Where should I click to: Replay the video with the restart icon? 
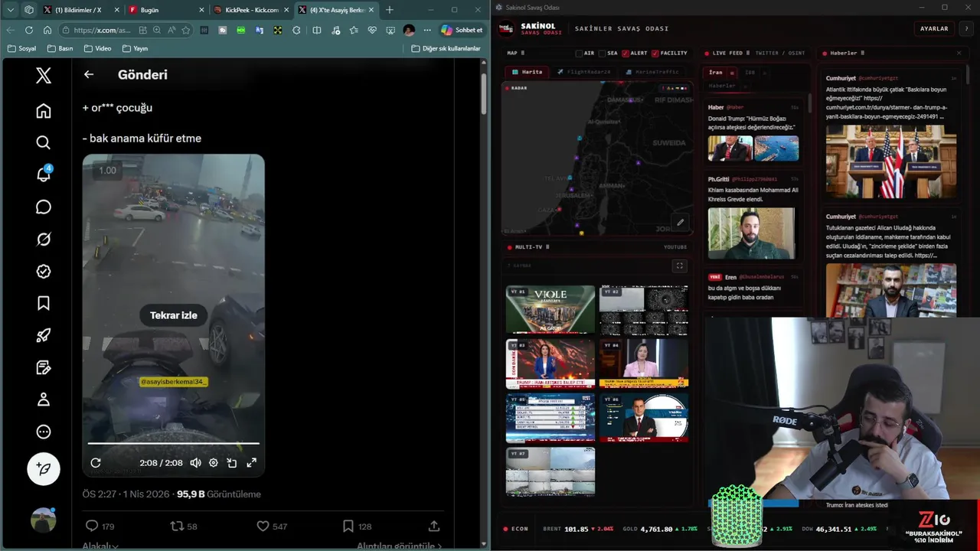pyautogui.click(x=96, y=462)
